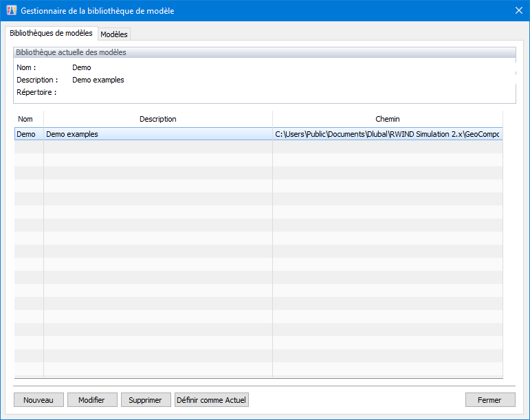Click the Demo library path cell
The width and height of the screenshot is (530, 420).
pyautogui.click(x=387, y=134)
